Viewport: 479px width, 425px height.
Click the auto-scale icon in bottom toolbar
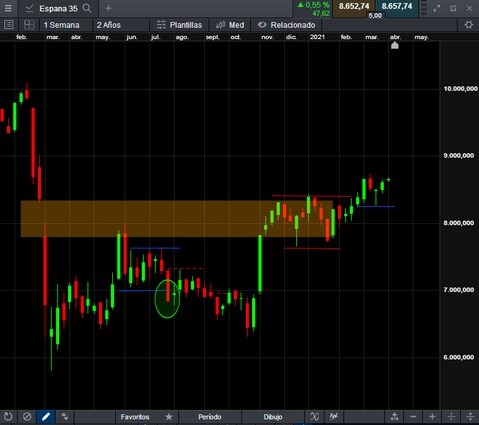pos(395,417)
